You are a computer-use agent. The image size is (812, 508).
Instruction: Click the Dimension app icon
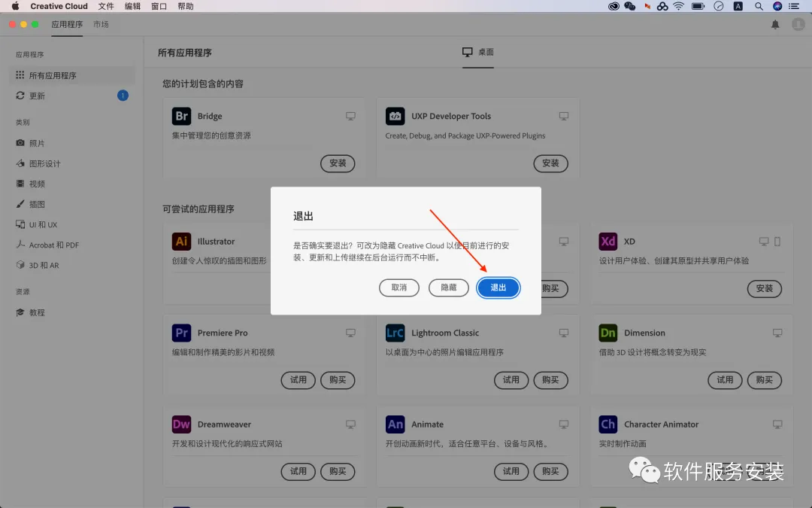click(608, 333)
